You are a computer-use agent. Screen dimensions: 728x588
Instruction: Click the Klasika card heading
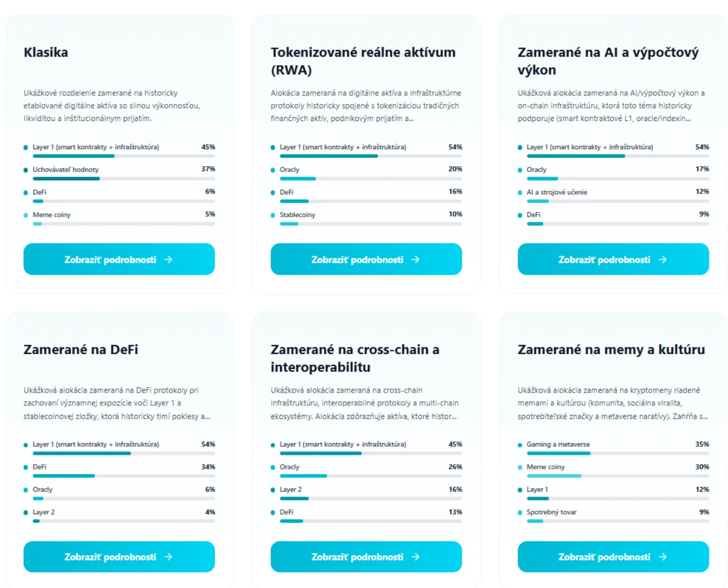46,52
